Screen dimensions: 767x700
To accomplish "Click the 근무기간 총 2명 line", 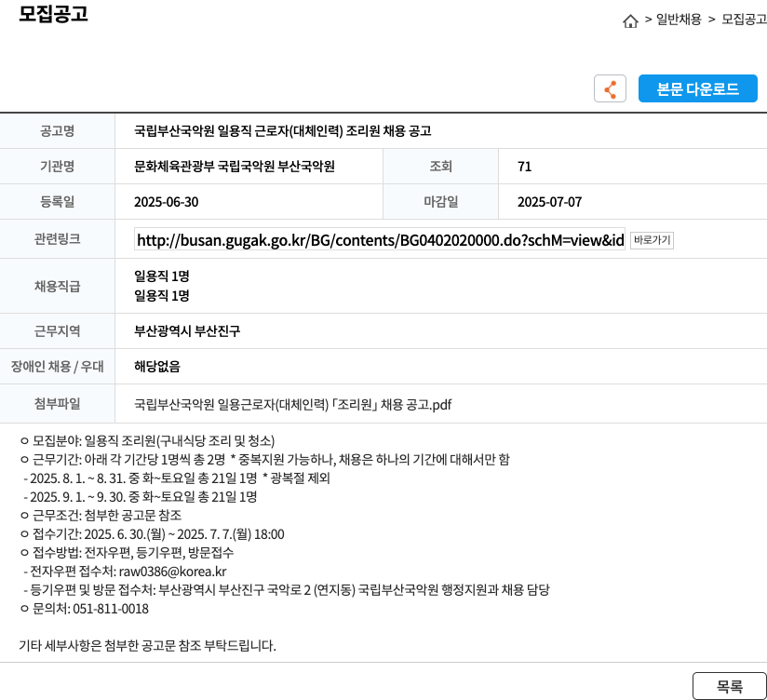I will 264,459.
